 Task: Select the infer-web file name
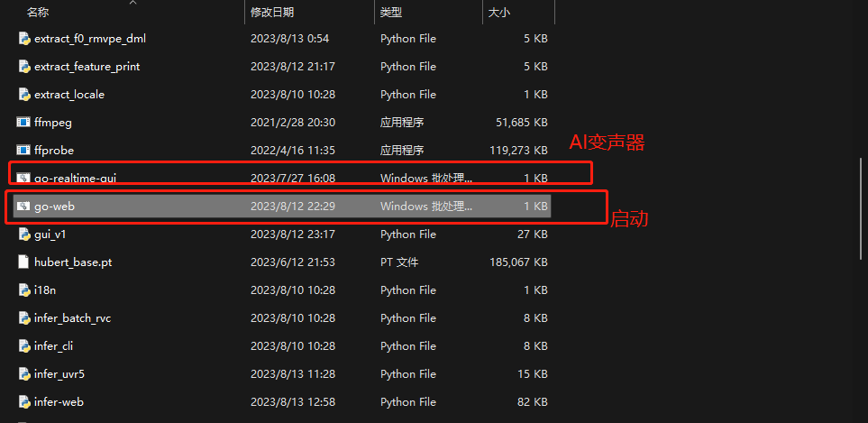pos(59,402)
